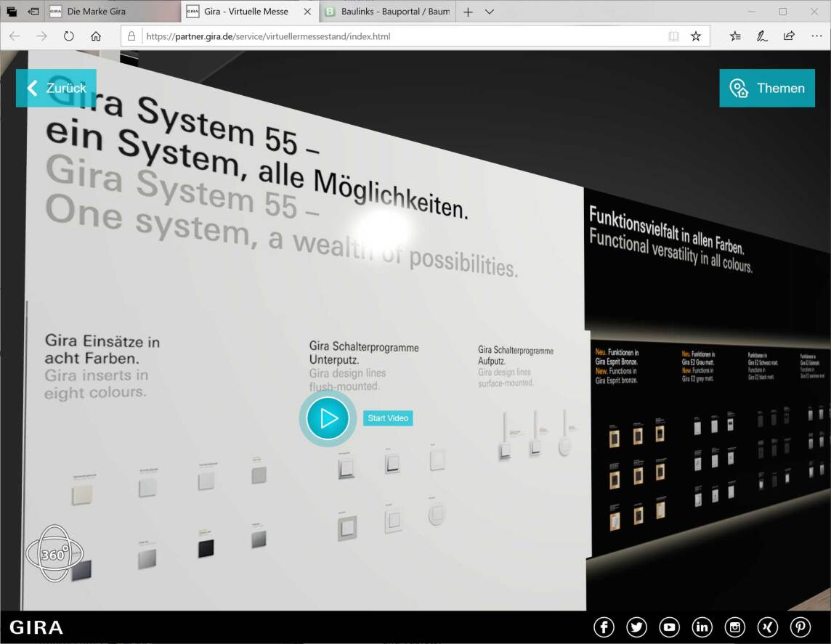The image size is (831, 644).
Task: Open the Themen menu
Action: pyautogui.click(x=767, y=88)
